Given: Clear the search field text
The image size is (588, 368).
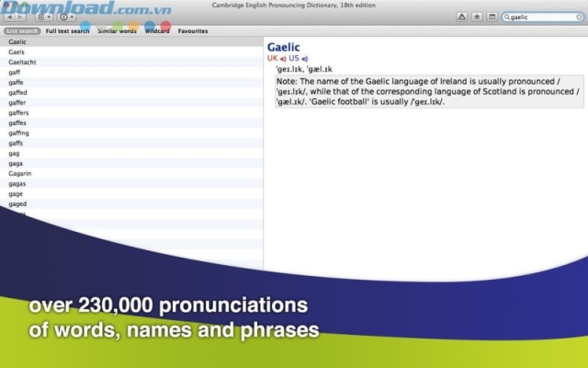Looking at the screenshot, I should click(580, 17).
